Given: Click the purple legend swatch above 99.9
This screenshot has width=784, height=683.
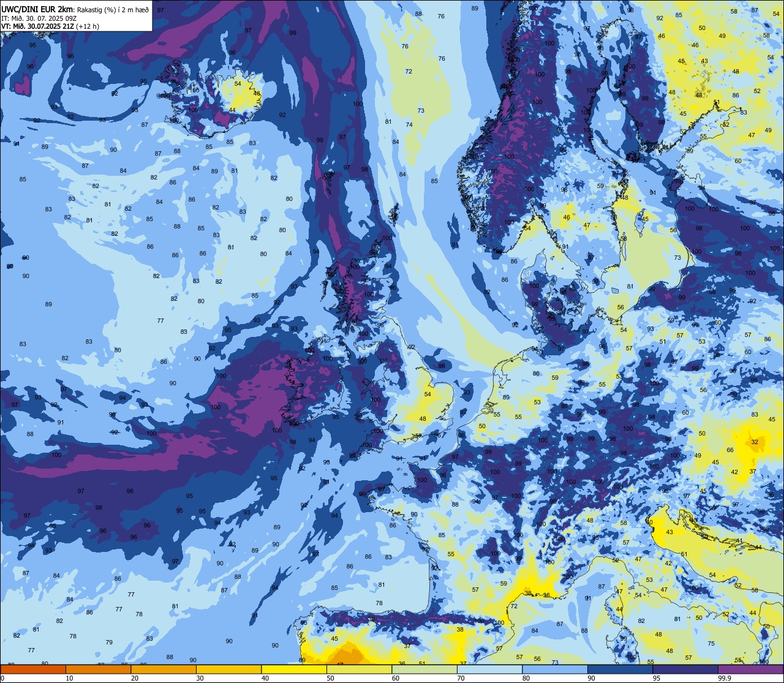Looking at the screenshot, I should pyautogui.click(x=750, y=669).
